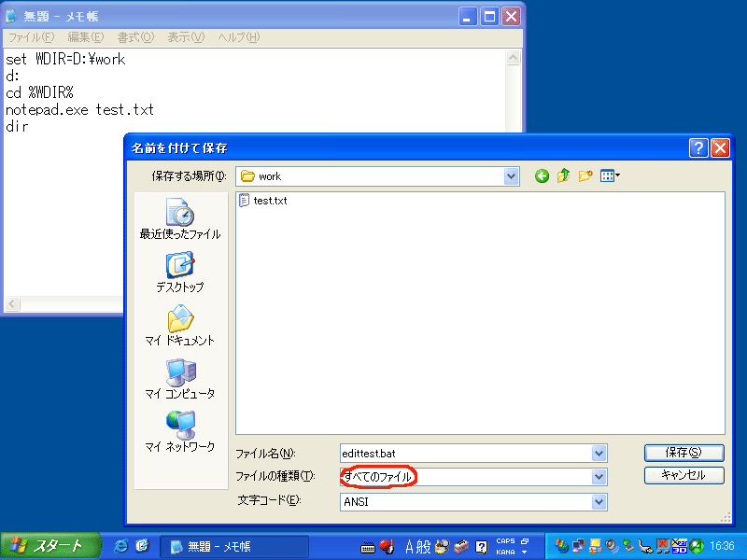This screenshot has width=747, height=560.
Task: Jump to デスクトップ in places bar
Action: pyautogui.click(x=180, y=273)
